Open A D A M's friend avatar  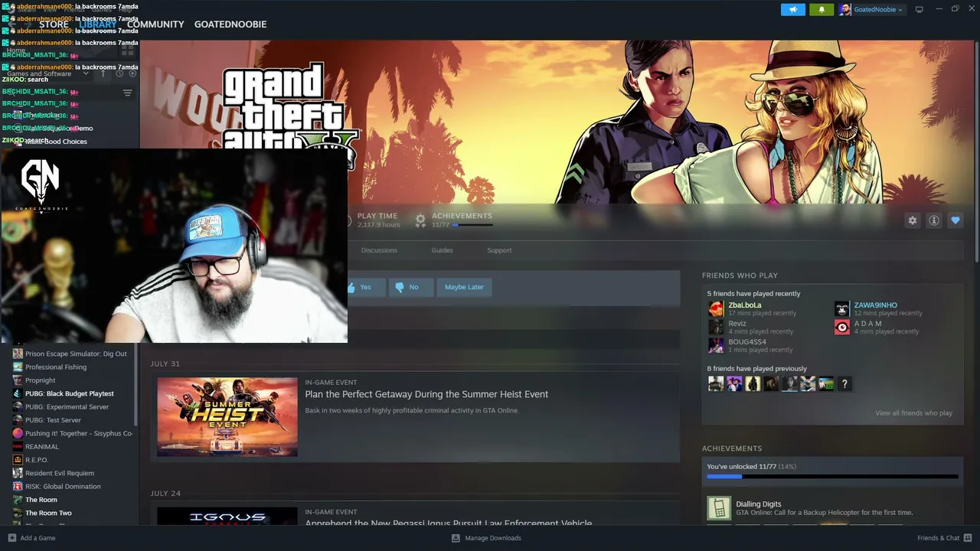[x=841, y=327]
